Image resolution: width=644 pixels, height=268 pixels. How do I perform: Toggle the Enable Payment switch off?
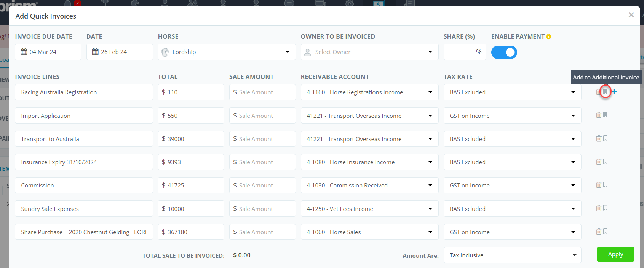[x=504, y=52]
